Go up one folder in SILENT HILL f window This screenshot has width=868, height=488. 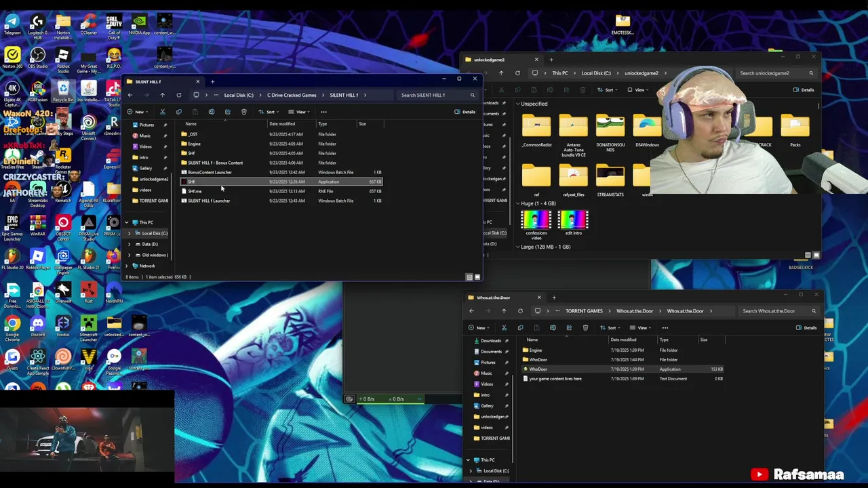tap(162, 95)
